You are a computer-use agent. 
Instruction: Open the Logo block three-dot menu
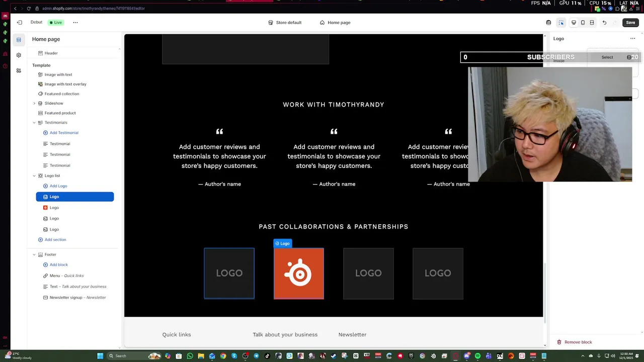pos(632,39)
